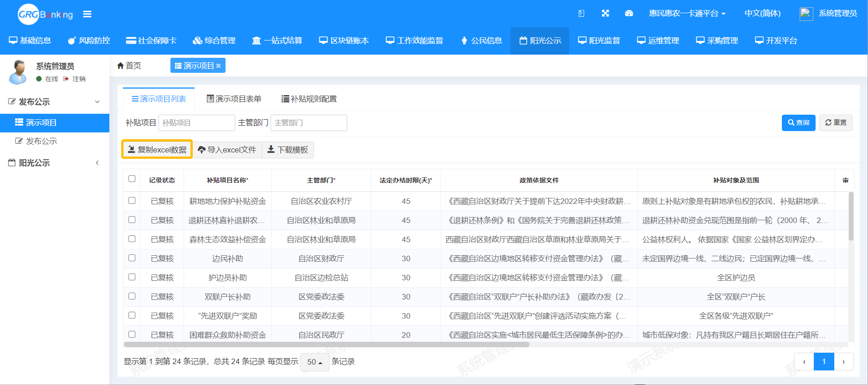Select page 1 in pagination
868x385 pixels.
pyautogui.click(x=824, y=362)
